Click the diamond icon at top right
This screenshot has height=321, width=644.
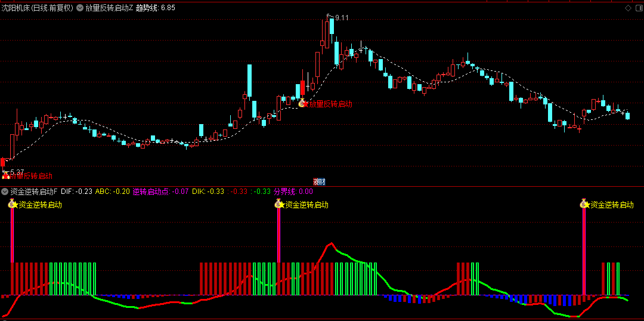(x=628, y=8)
